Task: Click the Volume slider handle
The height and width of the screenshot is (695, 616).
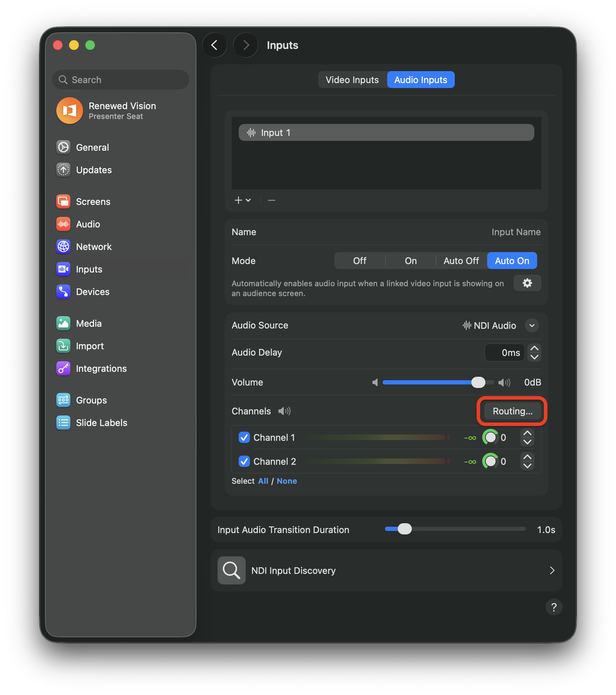Action: point(478,382)
